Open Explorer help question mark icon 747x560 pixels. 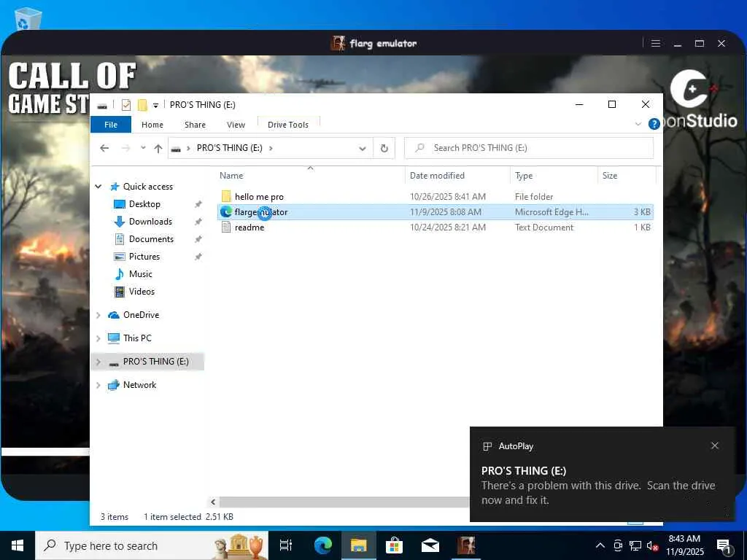654,124
